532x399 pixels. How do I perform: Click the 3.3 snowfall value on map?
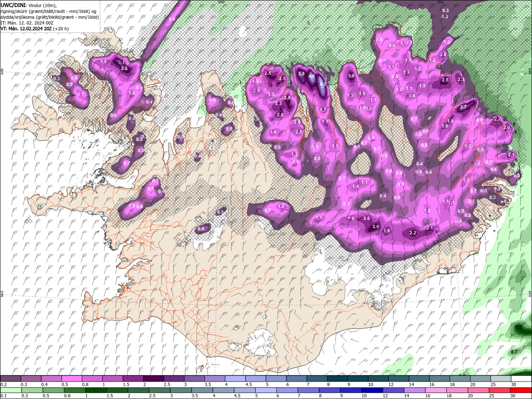301,74
